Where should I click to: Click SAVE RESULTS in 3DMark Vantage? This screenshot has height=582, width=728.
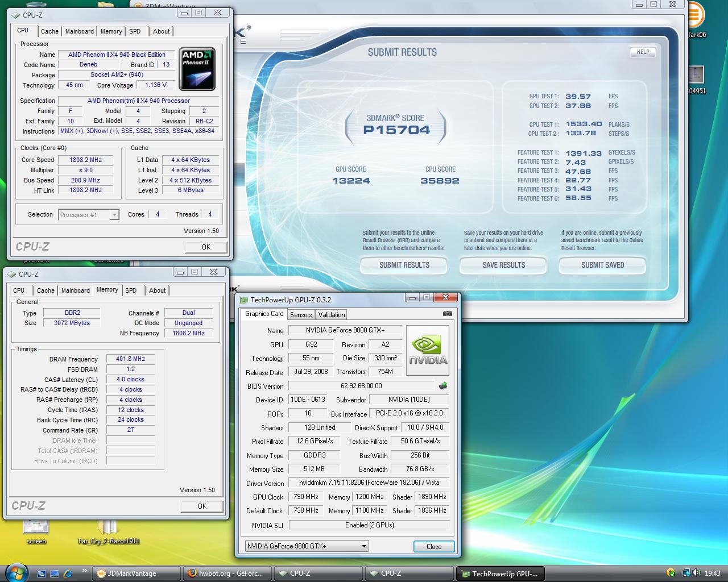click(x=503, y=265)
